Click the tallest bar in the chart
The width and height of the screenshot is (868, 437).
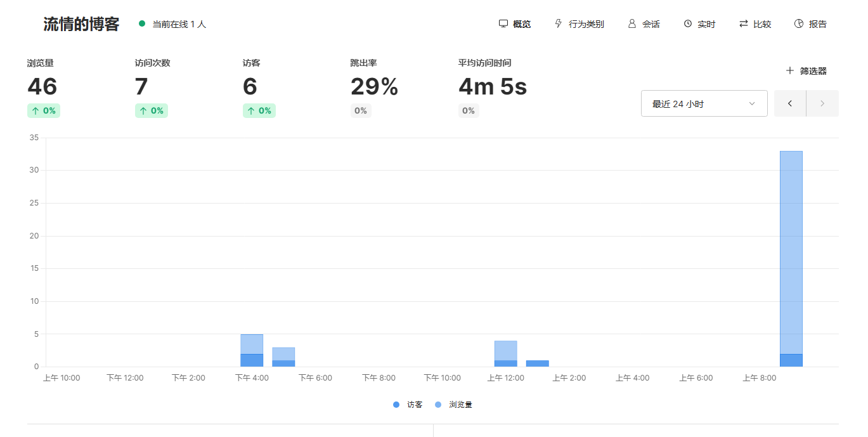791,254
